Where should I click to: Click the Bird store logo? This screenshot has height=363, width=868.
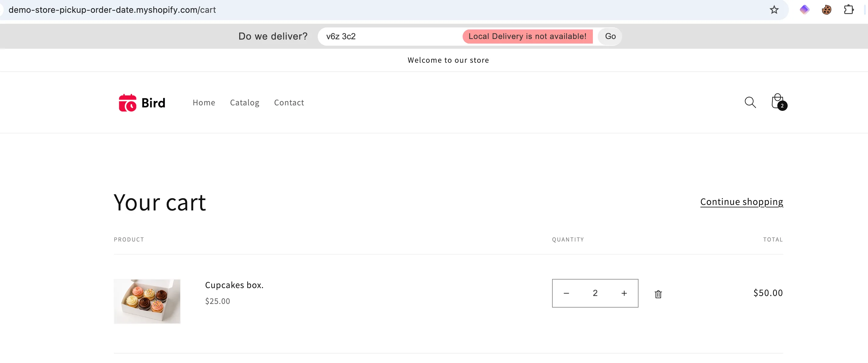click(142, 103)
